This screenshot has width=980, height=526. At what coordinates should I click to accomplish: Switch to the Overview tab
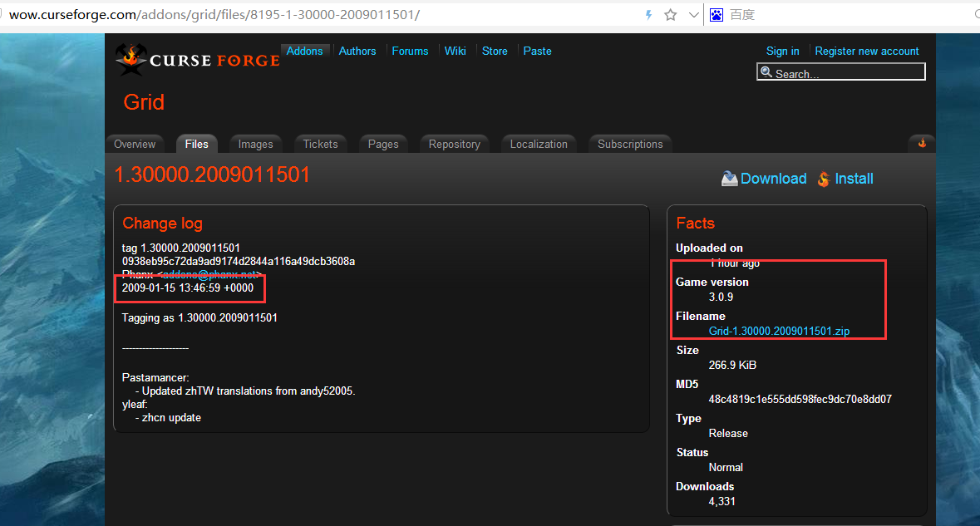pos(135,144)
